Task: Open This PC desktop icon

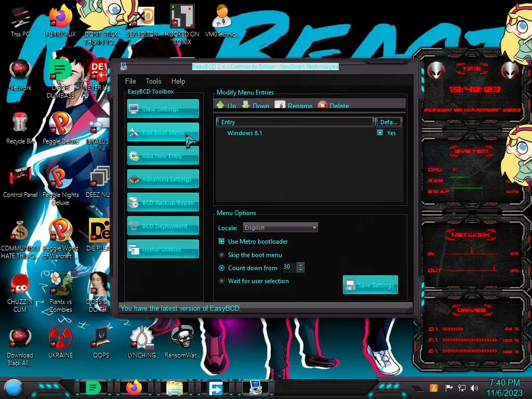Action: [20, 22]
